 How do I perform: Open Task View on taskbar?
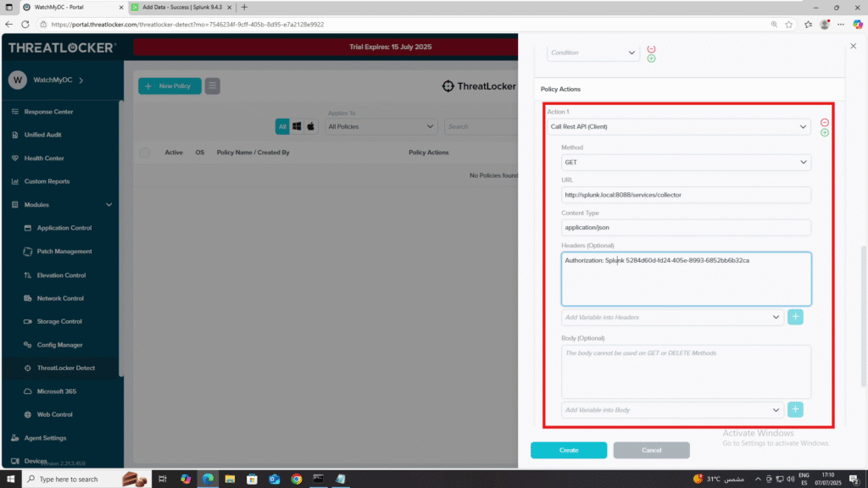[x=162, y=480]
